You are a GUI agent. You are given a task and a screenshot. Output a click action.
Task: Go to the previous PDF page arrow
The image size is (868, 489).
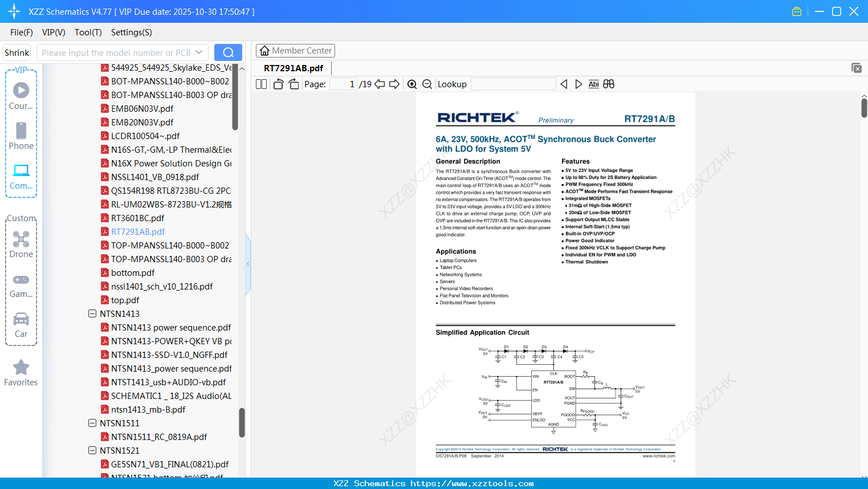tap(380, 84)
